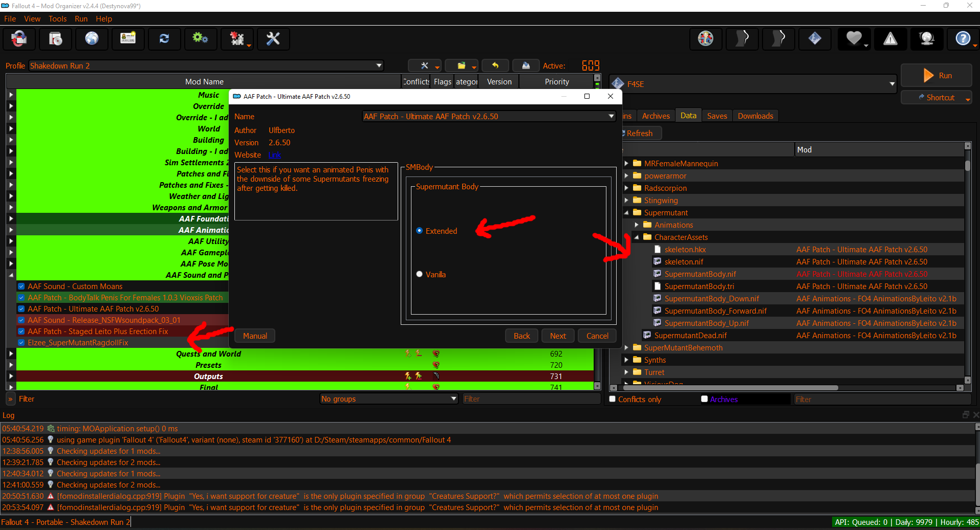Open the Nexus globe browser icon
The height and width of the screenshot is (530, 980).
92,39
